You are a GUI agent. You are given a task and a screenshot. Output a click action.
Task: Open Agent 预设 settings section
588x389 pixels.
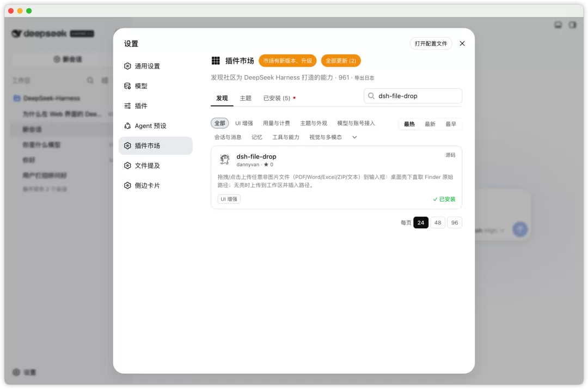point(155,126)
